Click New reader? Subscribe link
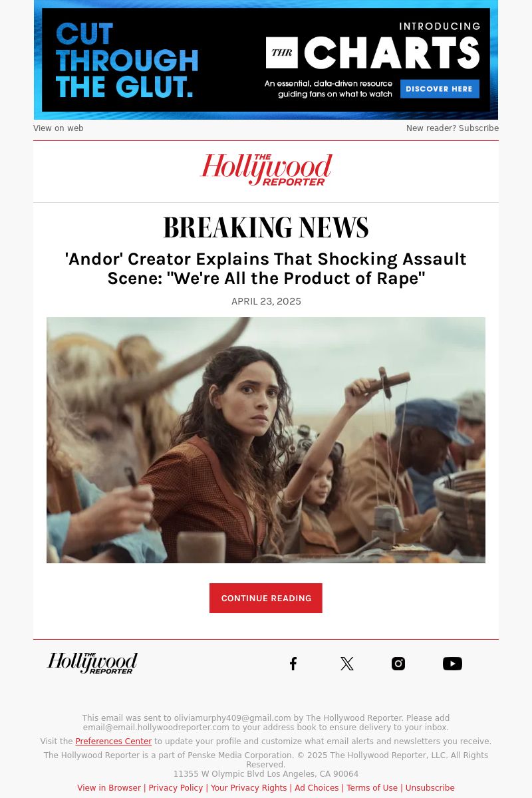 coord(452,128)
